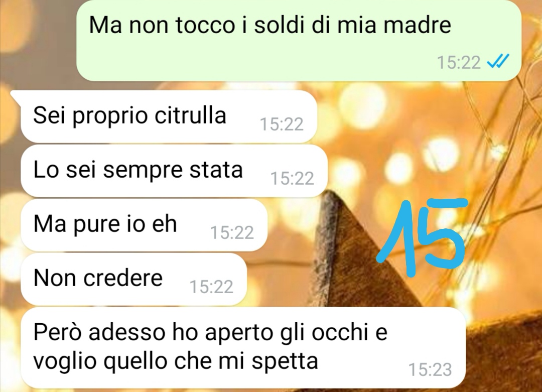Tap the words 'voglio quello che mi spetta'
Viewport: 542px width, 392px height.
[176, 361]
